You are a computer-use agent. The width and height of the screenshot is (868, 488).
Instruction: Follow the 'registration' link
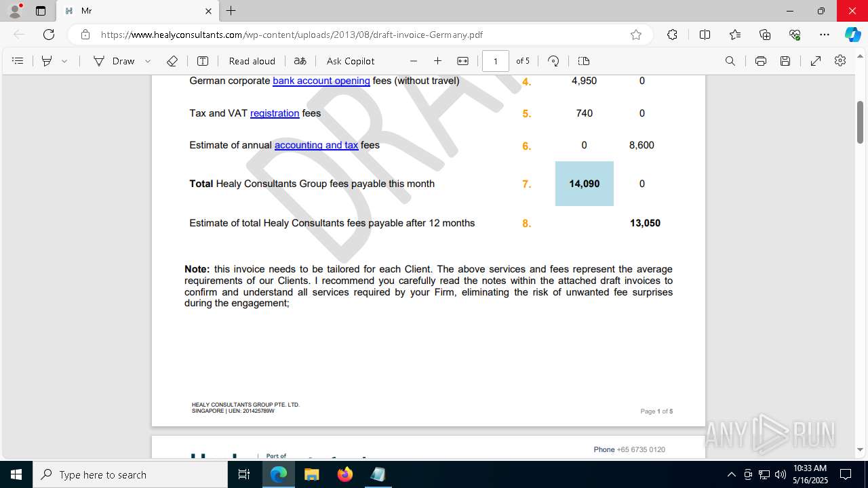coord(275,113)
